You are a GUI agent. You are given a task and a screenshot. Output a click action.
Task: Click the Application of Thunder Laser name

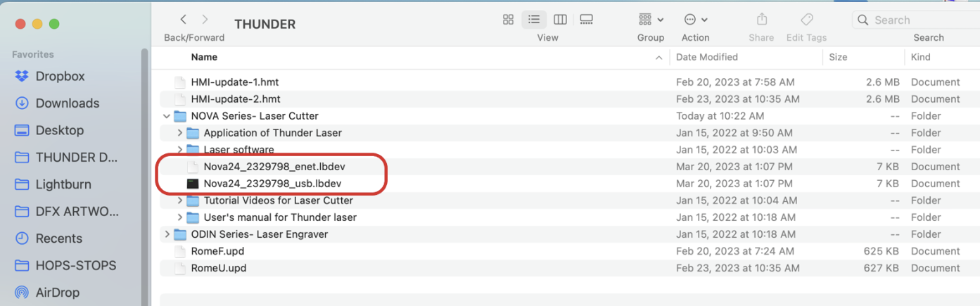(x=272, y=133)
